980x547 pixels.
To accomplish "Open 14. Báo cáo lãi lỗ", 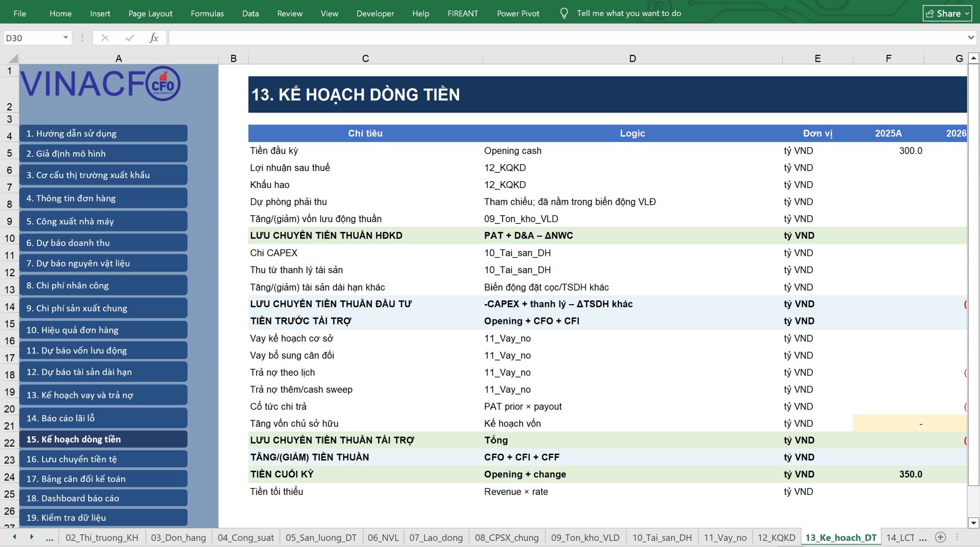I will click(x=103, y=418).
